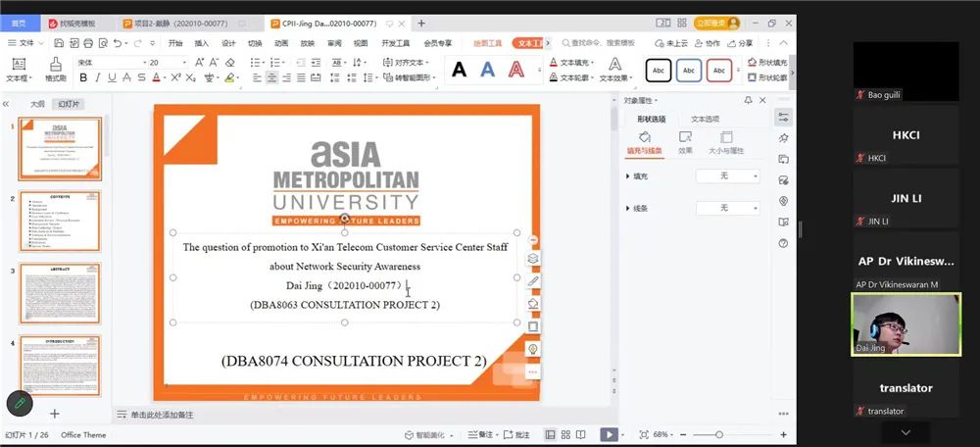Click 单击此处添加备注 notes area
The height and width of the screenshot is (447, 980).
pos(162,415)
